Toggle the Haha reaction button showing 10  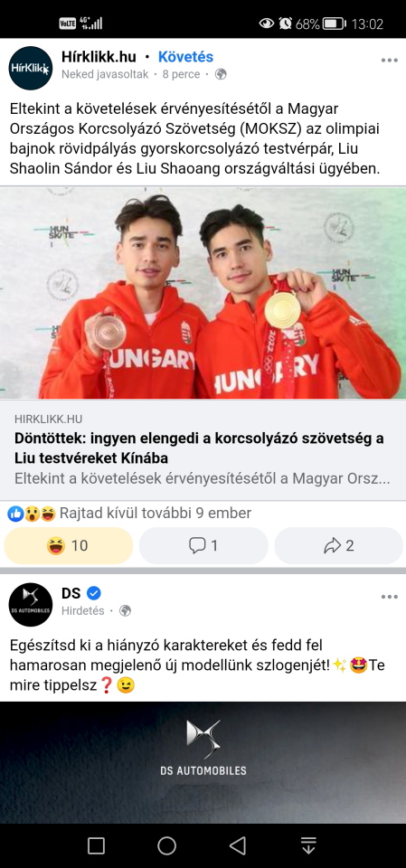point(69,546)
